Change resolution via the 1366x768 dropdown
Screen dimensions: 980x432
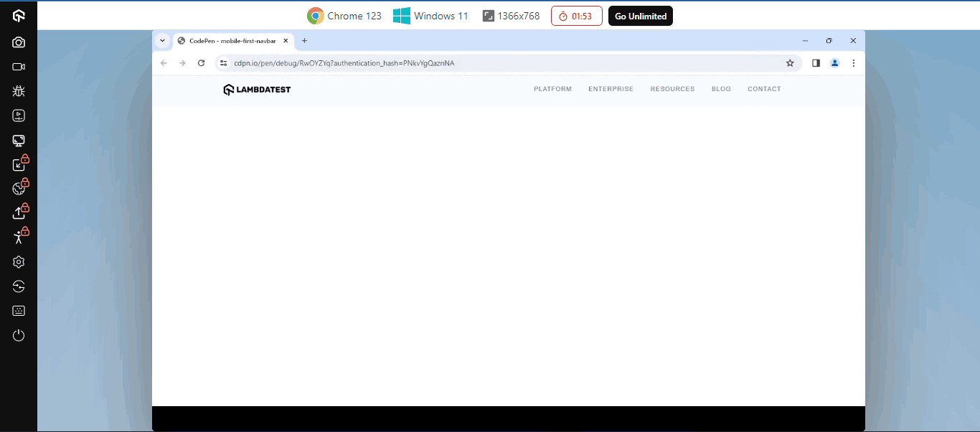[x=511, y=15]
